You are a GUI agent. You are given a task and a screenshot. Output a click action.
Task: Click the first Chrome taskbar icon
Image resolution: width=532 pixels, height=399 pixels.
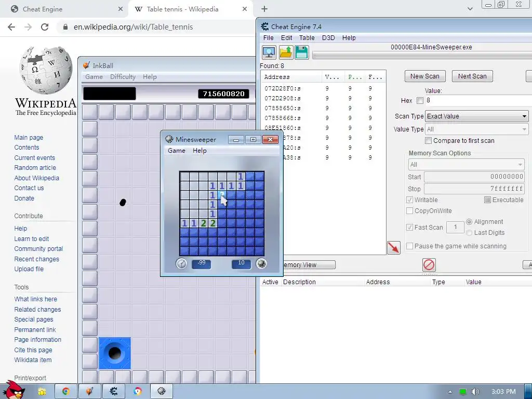66,392
